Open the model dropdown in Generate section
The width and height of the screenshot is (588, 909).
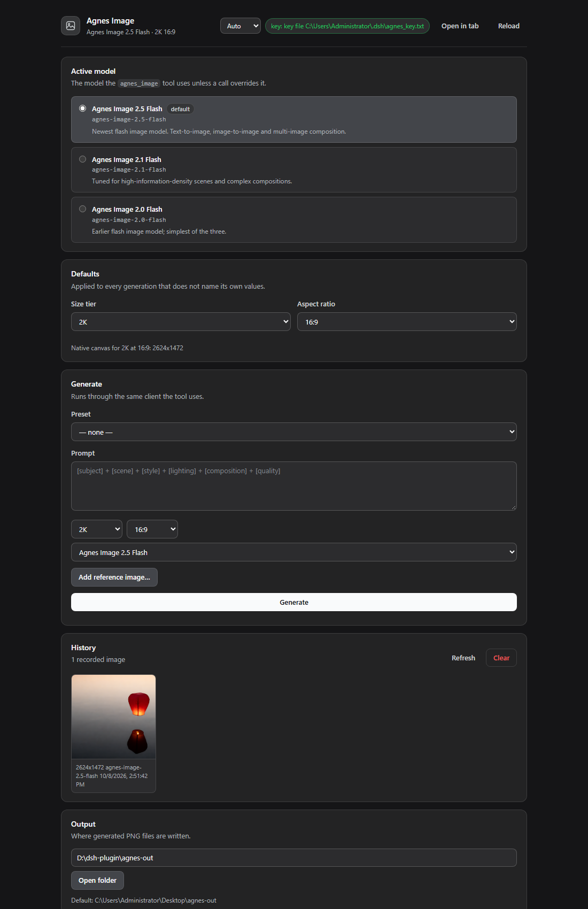(x=294, y=552)
